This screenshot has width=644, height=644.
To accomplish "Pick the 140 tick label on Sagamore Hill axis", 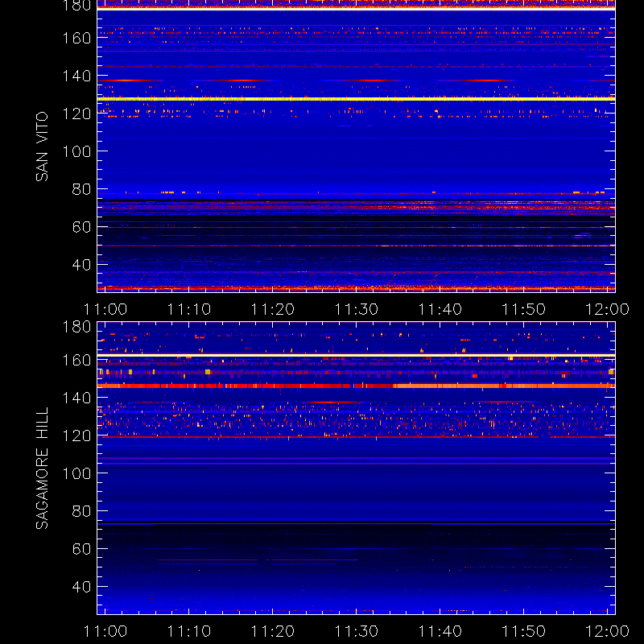I will pos(76,398).
